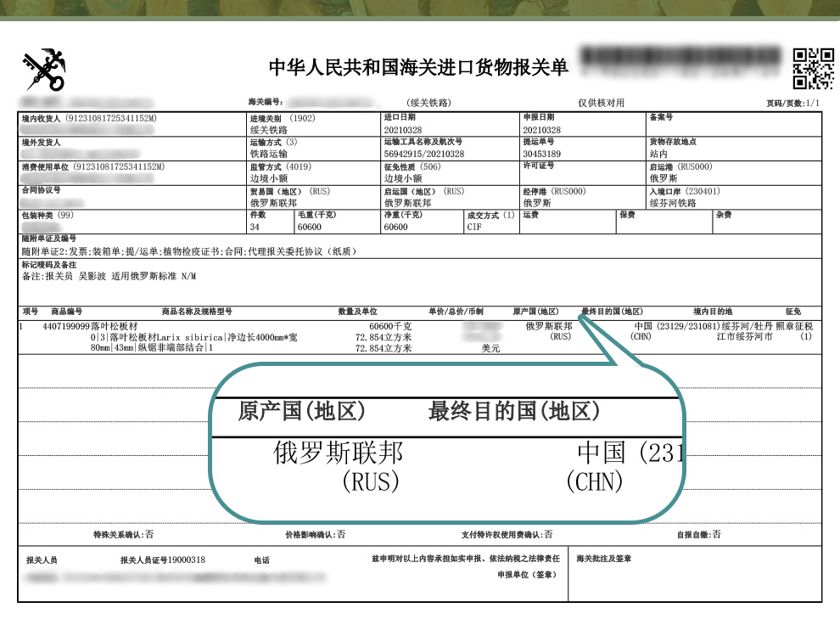Click the 启运港 (RUS000) label
The image size is (840, 619).
click(x=680, y=166)
